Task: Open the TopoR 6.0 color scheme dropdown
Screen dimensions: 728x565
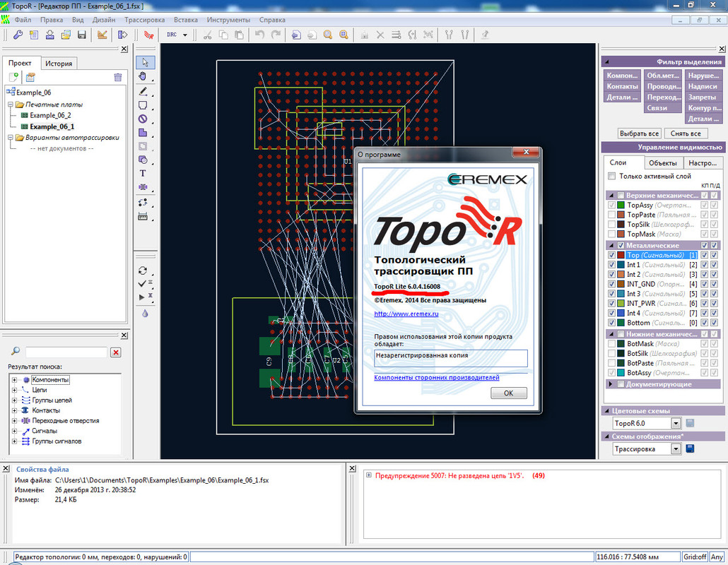Action: coord(676,423)
